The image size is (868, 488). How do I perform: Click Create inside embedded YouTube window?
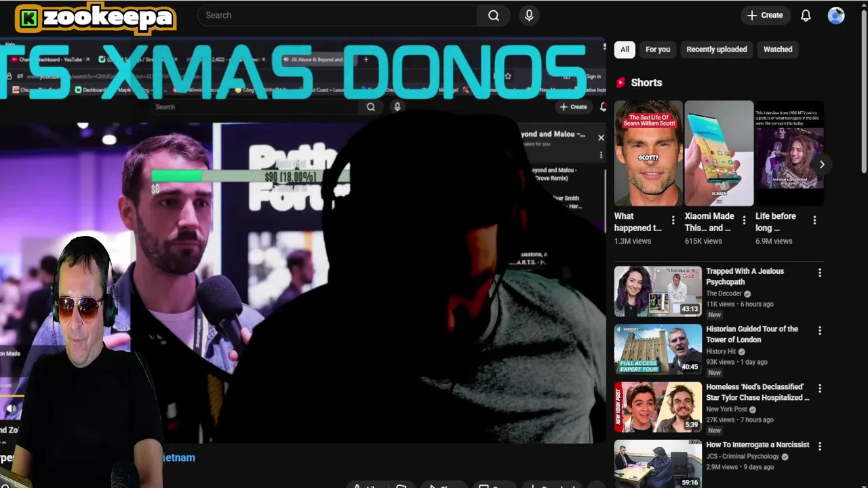[x=574, y=106]
